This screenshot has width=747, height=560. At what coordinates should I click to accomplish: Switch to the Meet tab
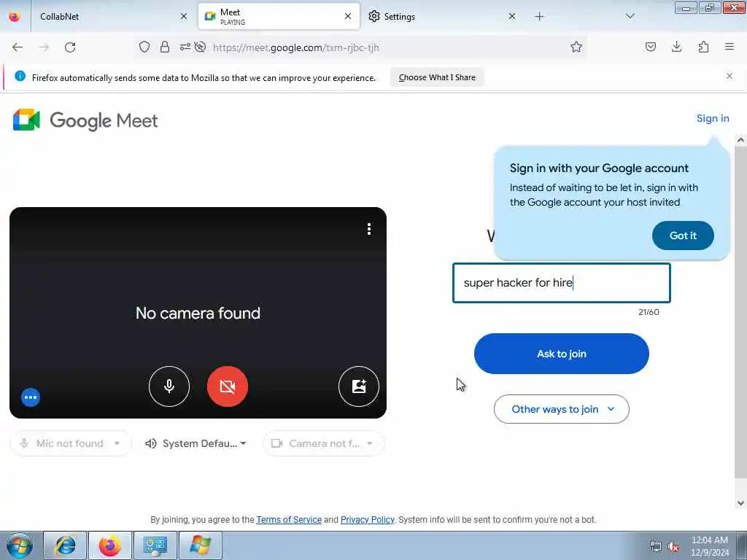(279, 17)
